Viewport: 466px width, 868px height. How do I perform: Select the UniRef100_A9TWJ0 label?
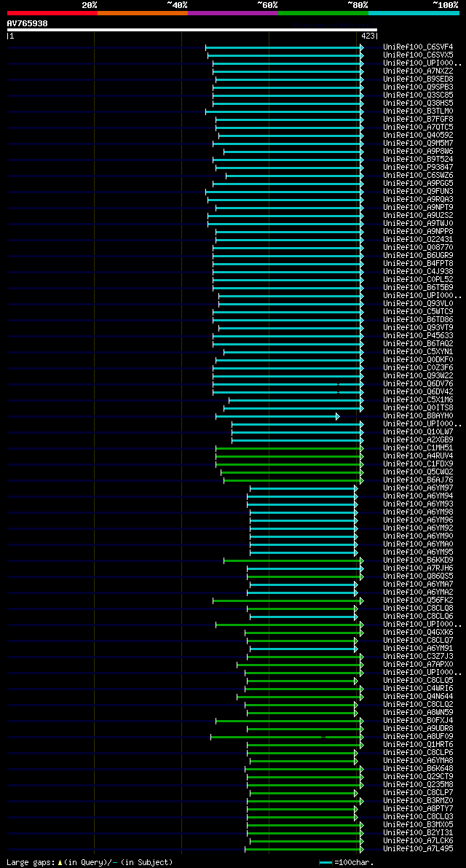(418, 224)
